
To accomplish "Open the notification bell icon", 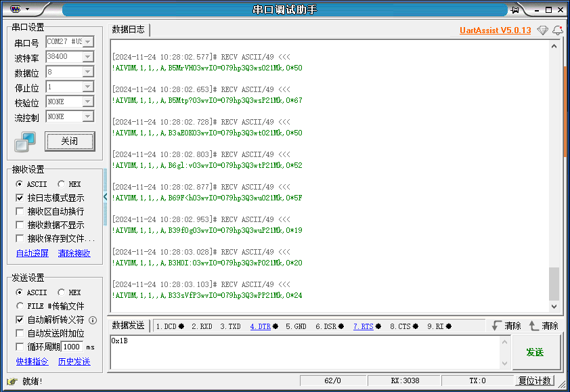I will tap(557, 31).
